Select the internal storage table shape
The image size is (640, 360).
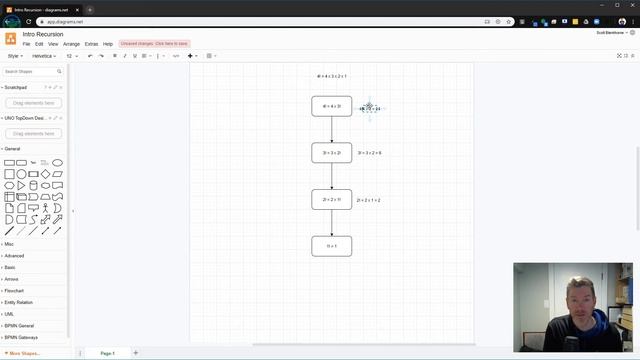point(9,197)
